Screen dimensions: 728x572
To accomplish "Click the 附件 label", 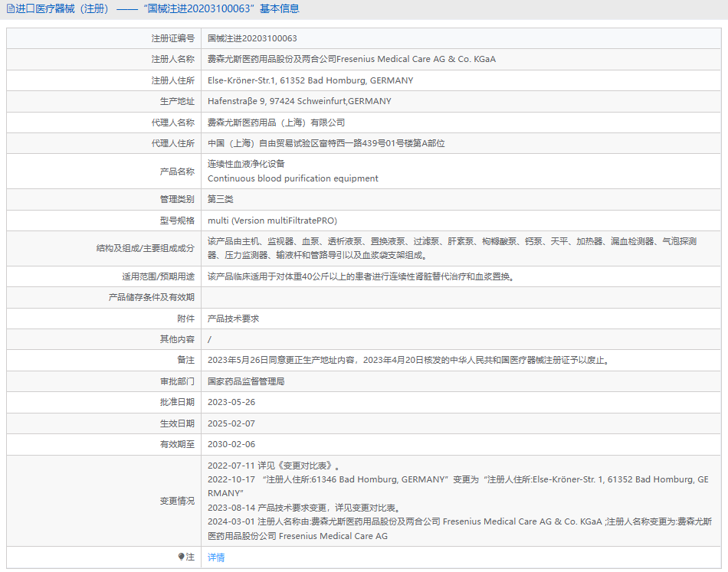I will [x=185, y=319].
